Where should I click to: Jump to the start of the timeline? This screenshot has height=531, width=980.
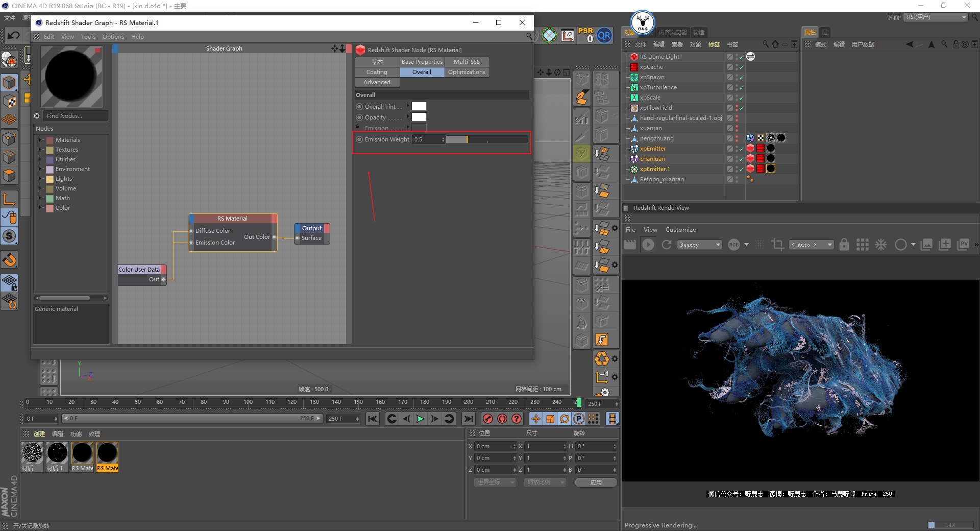pos(373,419)
